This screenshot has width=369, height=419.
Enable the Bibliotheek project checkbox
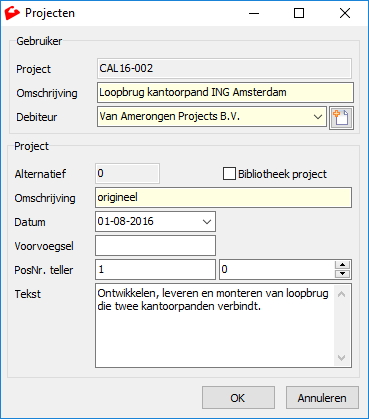[229, 174]
